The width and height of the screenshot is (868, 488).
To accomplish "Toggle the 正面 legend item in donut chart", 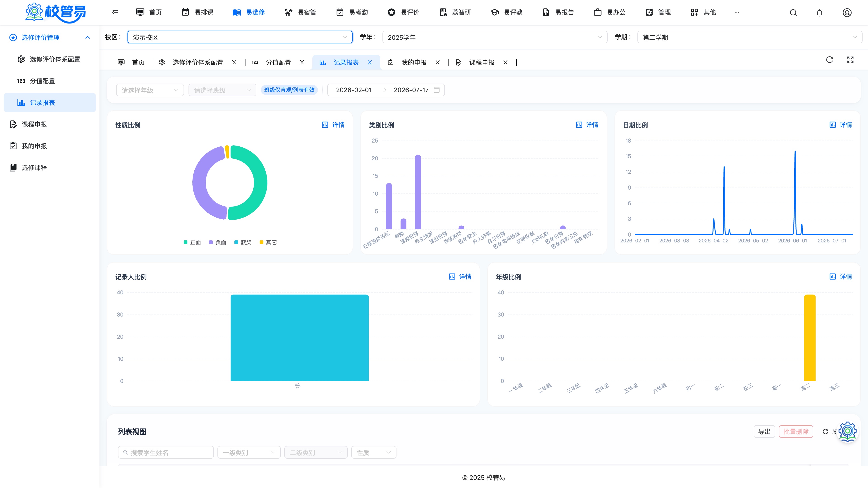I will 192,242.
